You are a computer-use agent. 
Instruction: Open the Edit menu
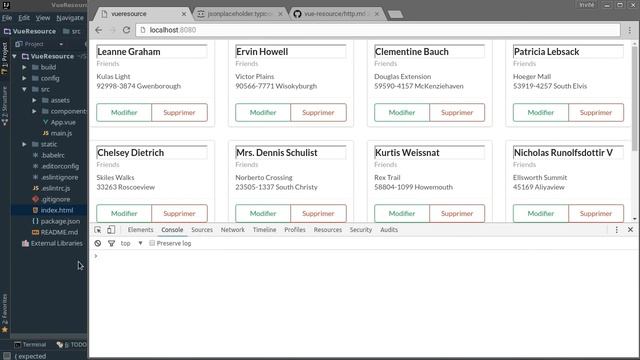tap(24, 18)
